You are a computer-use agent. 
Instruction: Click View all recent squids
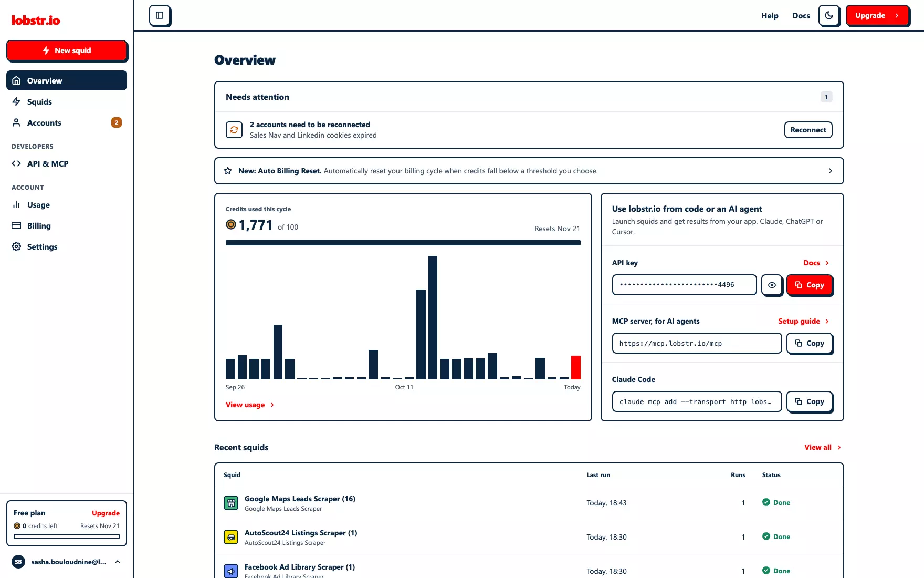pos(823,447)
